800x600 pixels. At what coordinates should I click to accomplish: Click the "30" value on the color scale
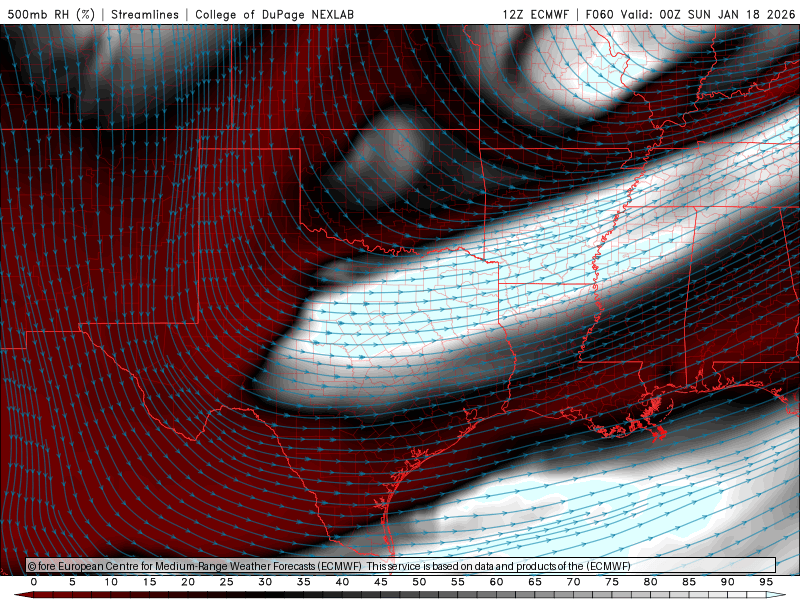(265, 582)
